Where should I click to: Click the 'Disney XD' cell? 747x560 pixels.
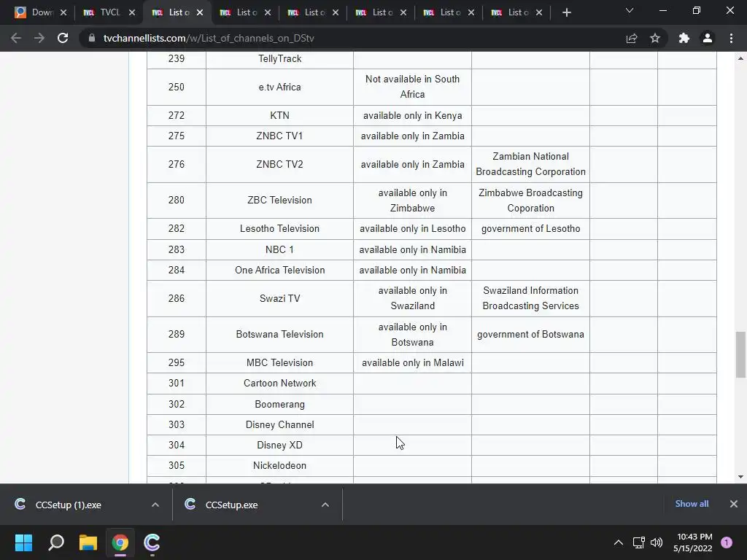pyautogui.click(x=279, y=446)
